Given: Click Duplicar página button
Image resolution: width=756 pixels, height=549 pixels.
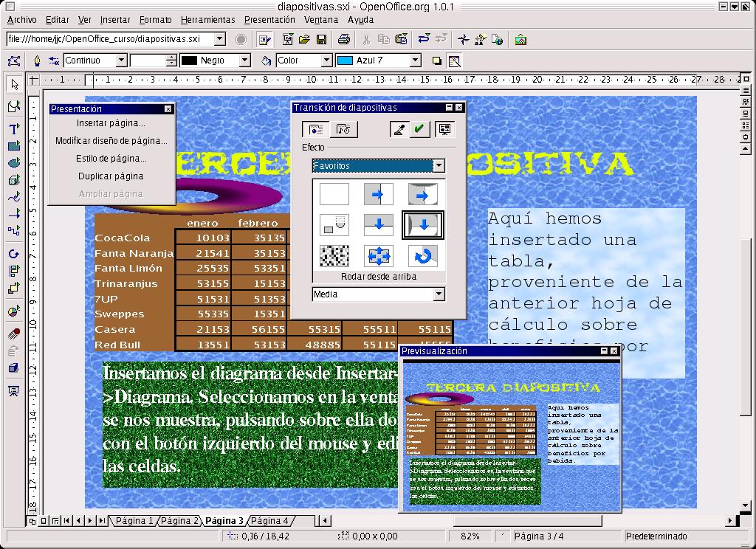Looking at the screenshot, I should pyautogui.click(x=111, y=176).
